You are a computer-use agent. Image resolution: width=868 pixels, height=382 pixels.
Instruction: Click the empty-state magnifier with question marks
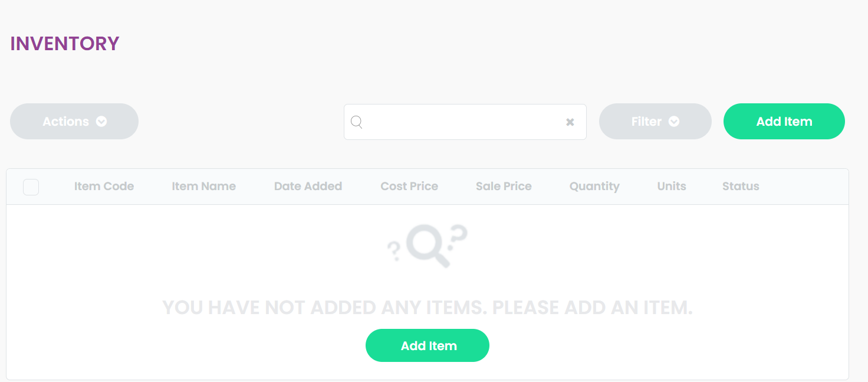[428, 246]
